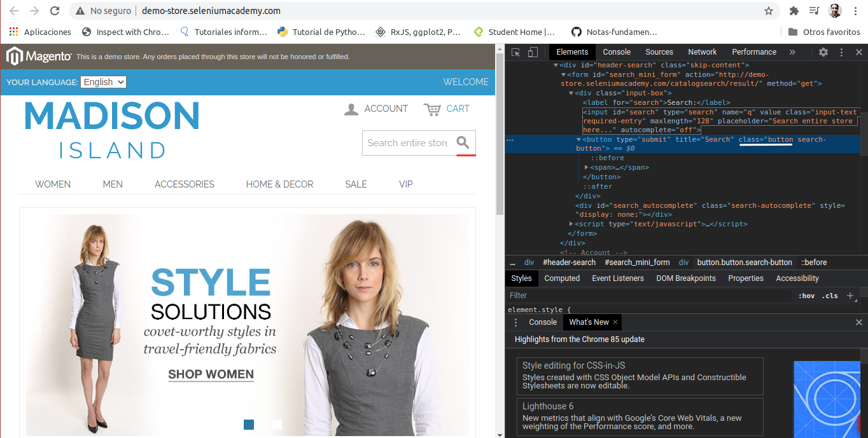Click the No seguro warning icon
868x438 pixels.
pos(80,11)
